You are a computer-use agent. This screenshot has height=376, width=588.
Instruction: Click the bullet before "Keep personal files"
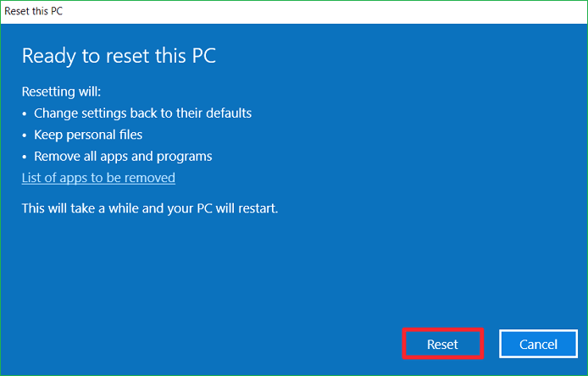(25, 135)
